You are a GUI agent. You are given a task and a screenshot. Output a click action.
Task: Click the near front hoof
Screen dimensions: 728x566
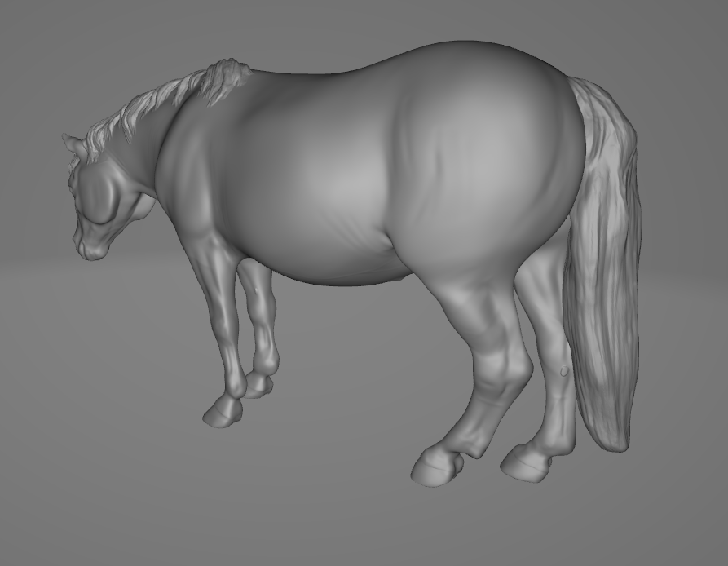pyautogui.click(x=220, y=415)
